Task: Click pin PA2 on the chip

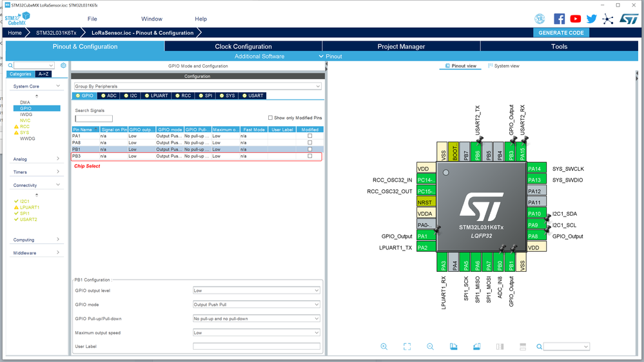Action: coord(426,247)
